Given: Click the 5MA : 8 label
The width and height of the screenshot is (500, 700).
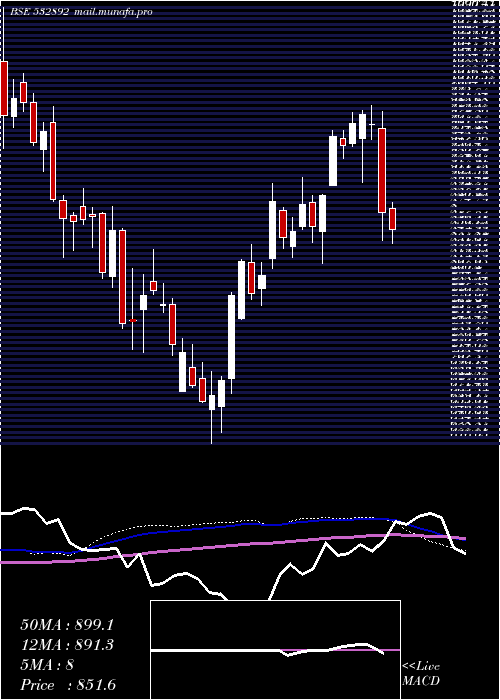Looking at the screenshot, I should coord(47,665).
